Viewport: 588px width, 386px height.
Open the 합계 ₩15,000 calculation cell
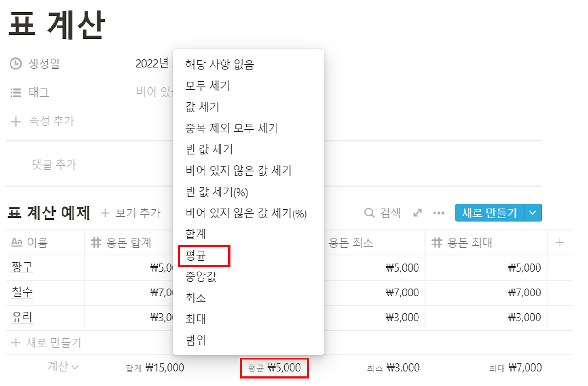[x=155, y=368]
